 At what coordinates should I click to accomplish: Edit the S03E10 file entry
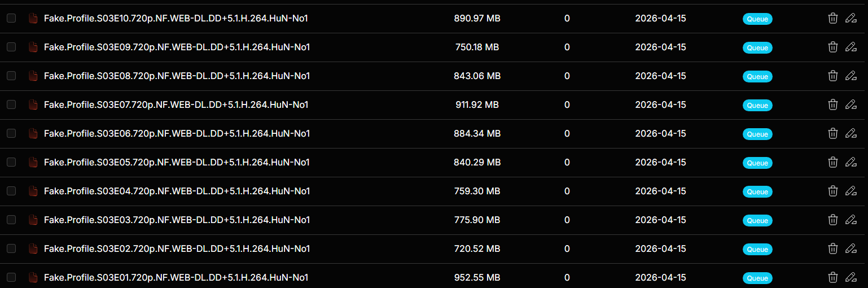click(x=851, y=19)
